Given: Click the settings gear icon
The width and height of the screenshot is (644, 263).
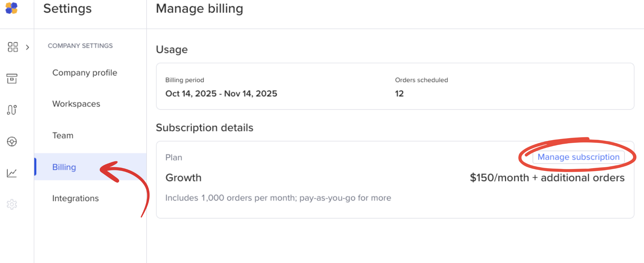Looking at the screenshot, I should click(12, 204).
